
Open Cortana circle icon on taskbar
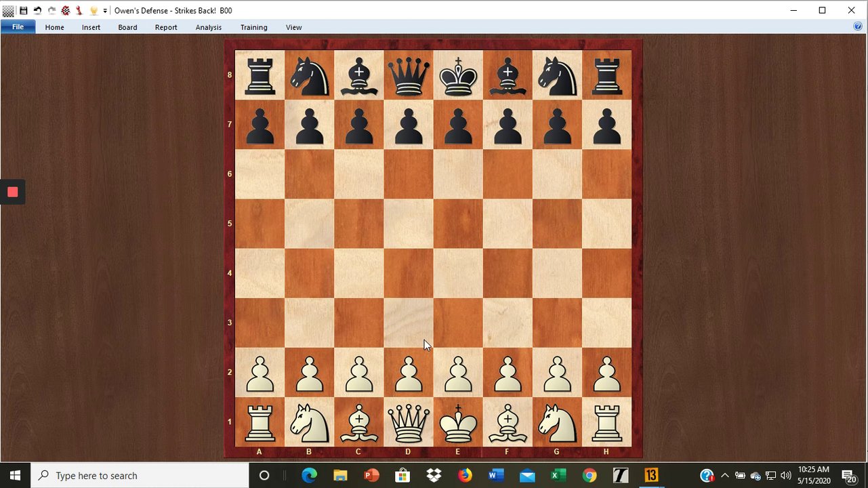tap(264, 475)
